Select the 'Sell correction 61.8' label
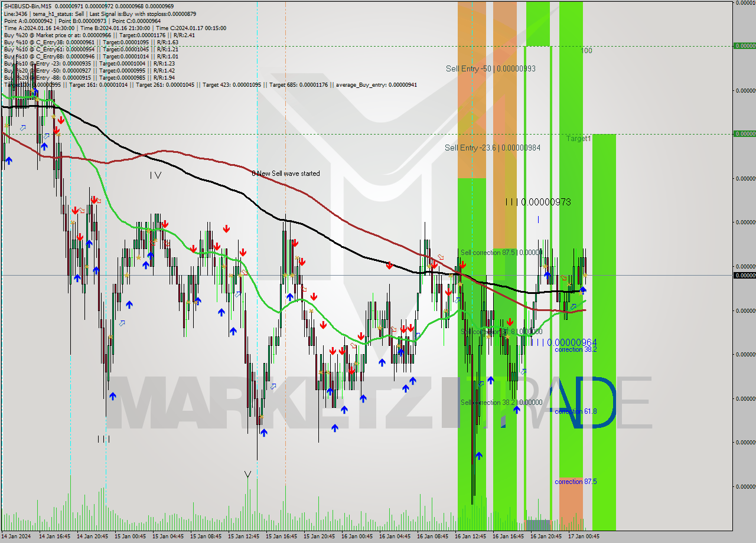The width and height of the screenshot is (756, 543). 501,332
